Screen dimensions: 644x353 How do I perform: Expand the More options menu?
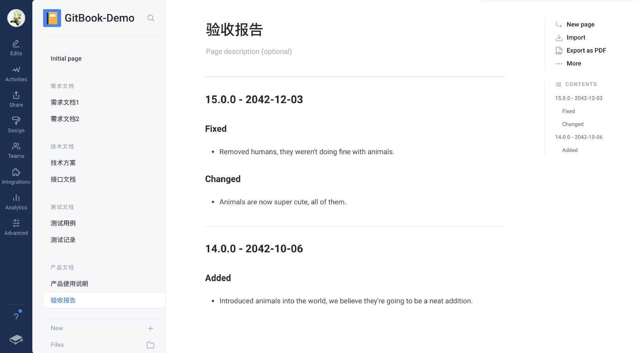(573, 63)
